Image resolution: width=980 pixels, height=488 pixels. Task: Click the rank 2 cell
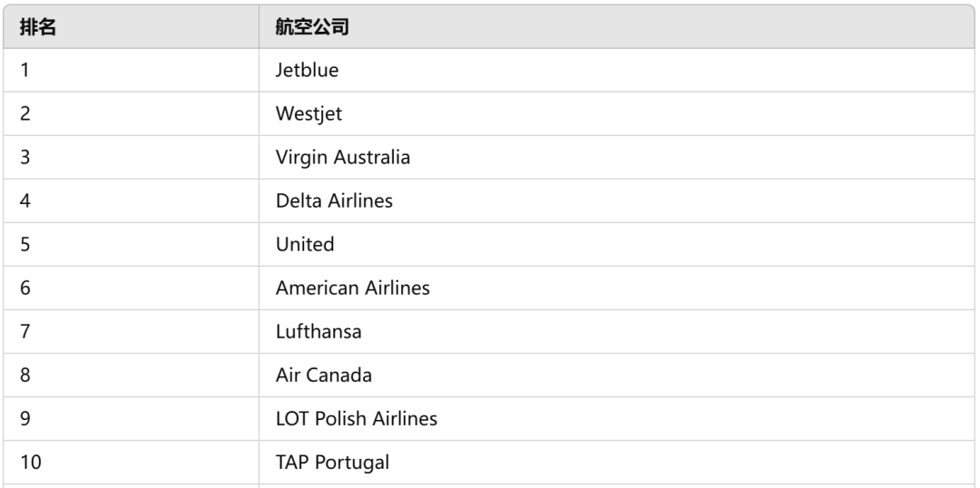tap(131, 113)
